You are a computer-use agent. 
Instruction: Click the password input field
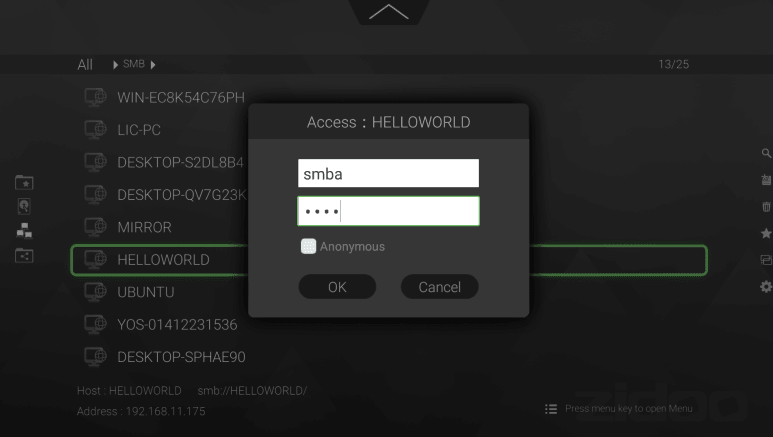388,211
